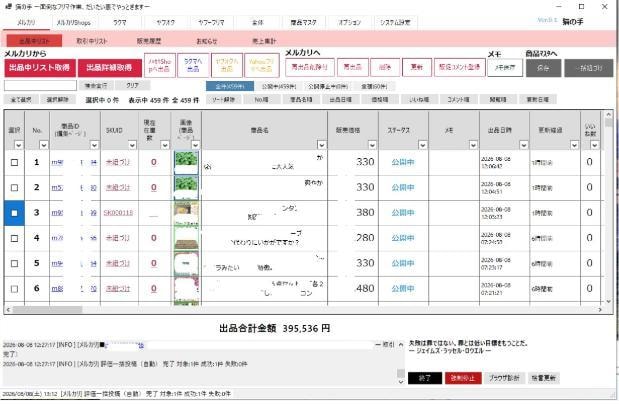
Task: Click the クリア button beside search box
Action: [x=133, y=85]
